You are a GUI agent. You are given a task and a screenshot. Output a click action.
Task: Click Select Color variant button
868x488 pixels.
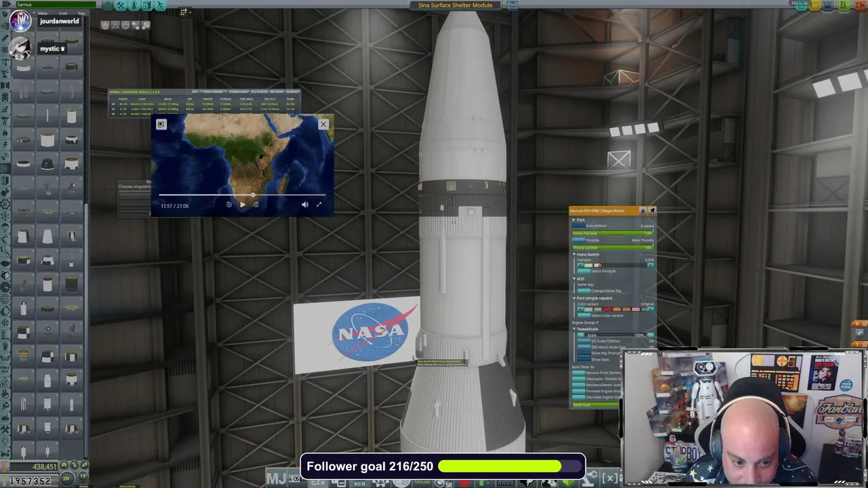584,315
